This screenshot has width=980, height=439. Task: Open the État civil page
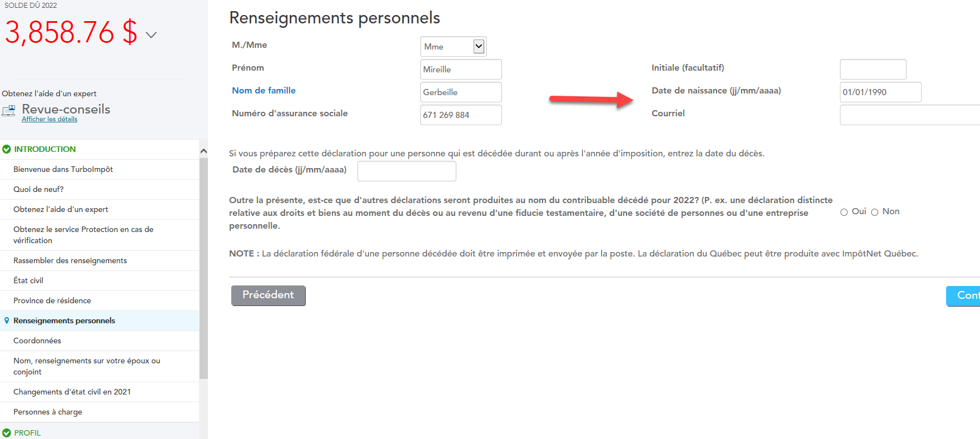pyautogui.click(x=28, y=280)
